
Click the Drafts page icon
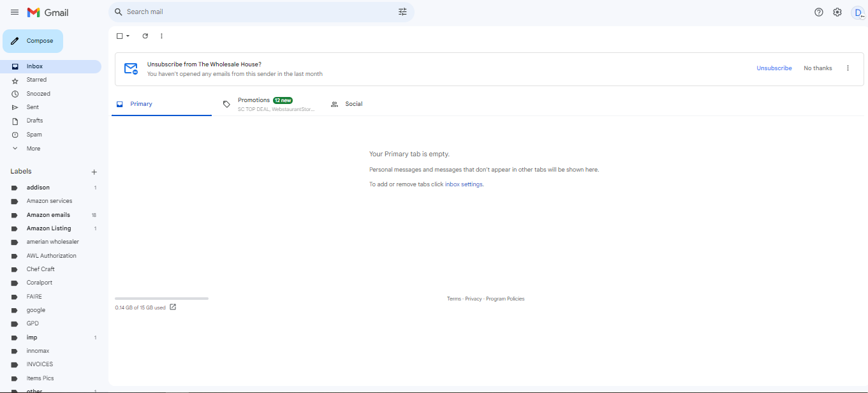pyautogui.click(x=15, y=121)
